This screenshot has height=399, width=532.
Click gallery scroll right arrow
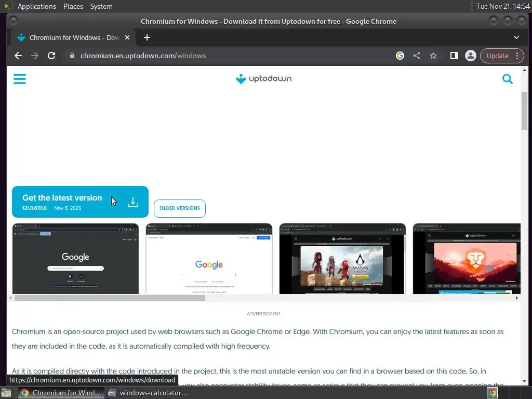pyautogui.click(x=517, y=298)
